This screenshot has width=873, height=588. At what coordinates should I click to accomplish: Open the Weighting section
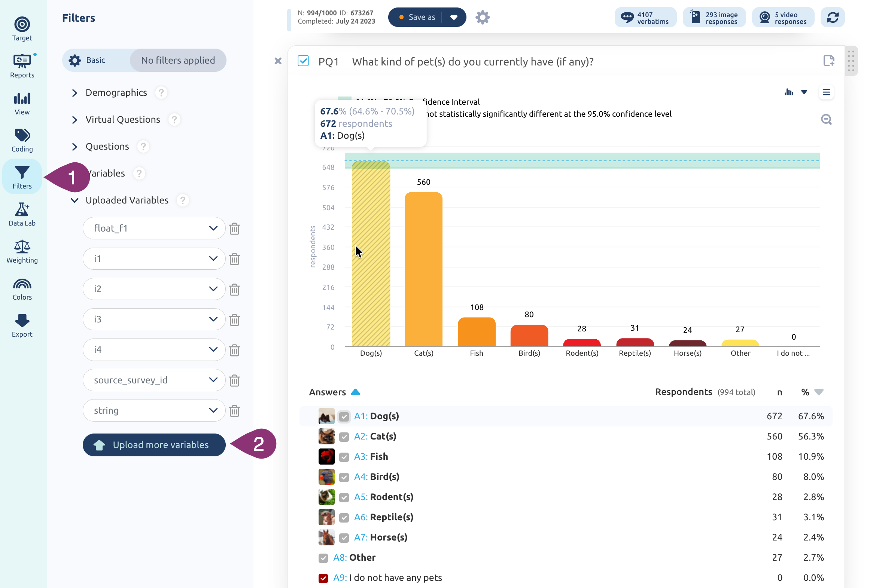pyautogui.click(x=22, y=251)
